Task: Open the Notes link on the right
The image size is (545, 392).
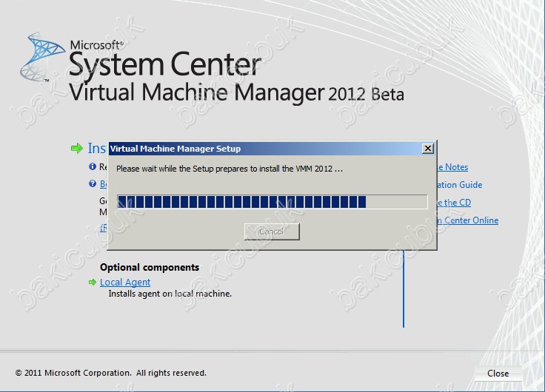Action: [x=453, y=167]
